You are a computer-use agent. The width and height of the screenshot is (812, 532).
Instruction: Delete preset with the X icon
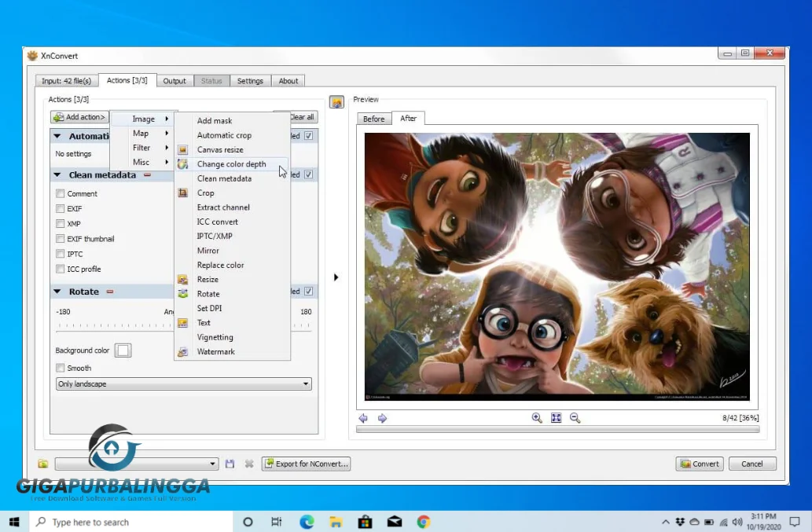click(x=249, y=464)
